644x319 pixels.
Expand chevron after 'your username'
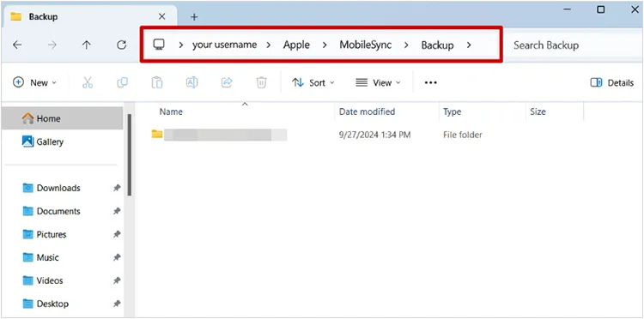coord(269,45)
